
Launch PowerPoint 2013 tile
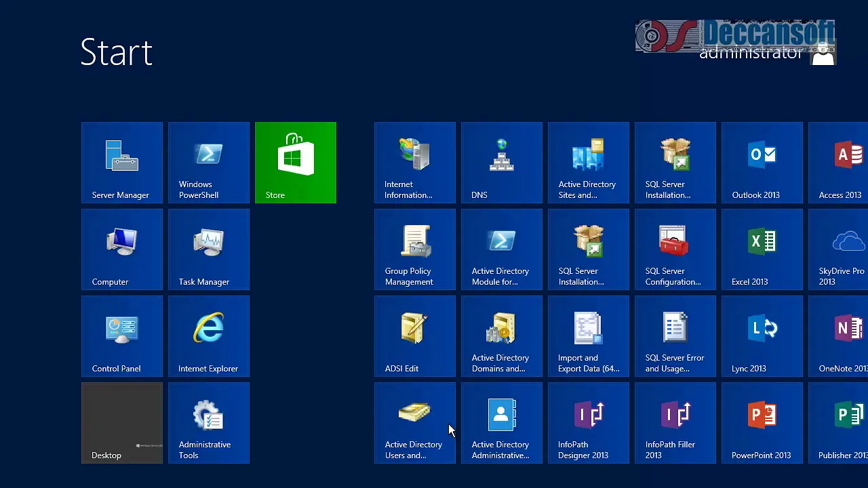coord(762,423)
